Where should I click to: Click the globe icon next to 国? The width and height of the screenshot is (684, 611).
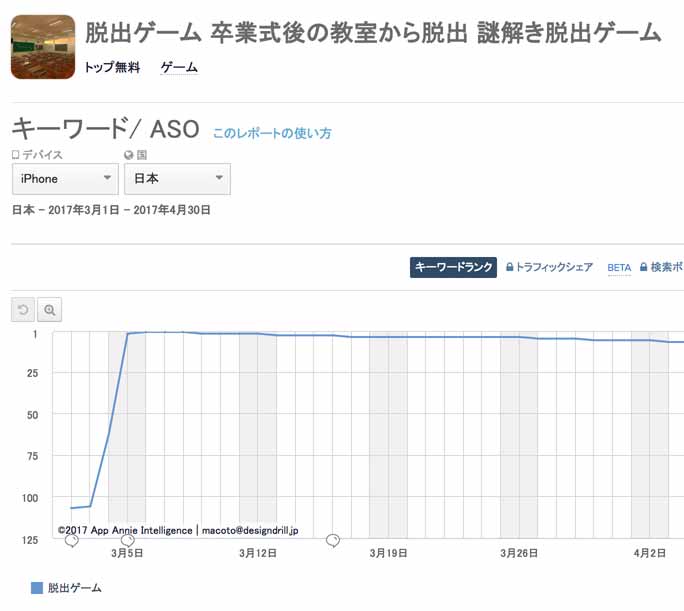tap(129, 155)
